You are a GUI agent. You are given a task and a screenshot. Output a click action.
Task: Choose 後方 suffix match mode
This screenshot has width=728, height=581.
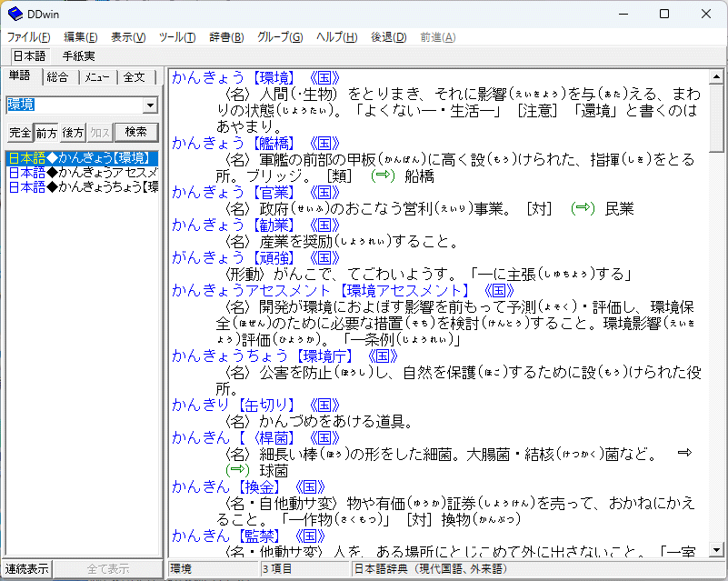(73, 133)
